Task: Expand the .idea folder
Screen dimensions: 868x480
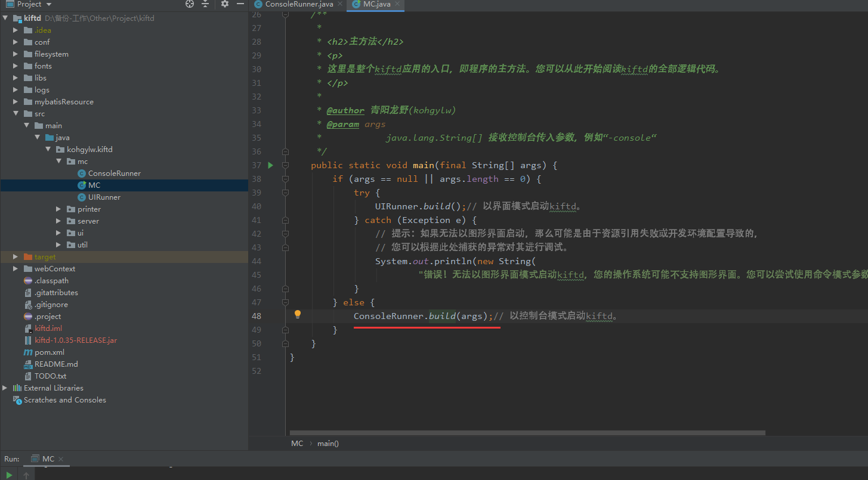Action: [16, 30]
